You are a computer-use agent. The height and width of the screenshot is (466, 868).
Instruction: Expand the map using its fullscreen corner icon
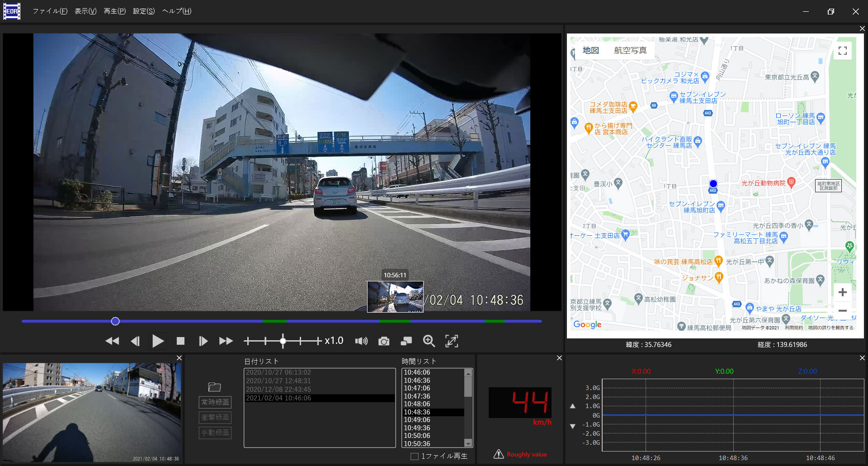click(843, 50)
